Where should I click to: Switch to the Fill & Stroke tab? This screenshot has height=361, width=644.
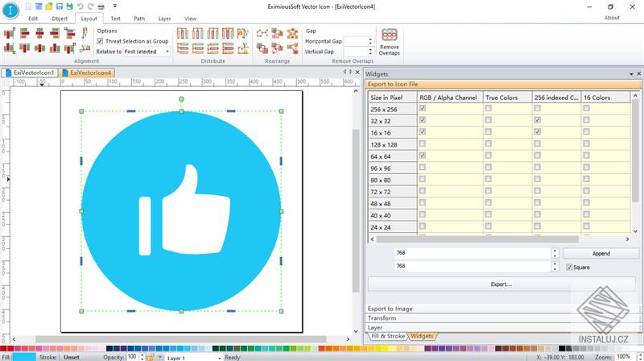387,336
